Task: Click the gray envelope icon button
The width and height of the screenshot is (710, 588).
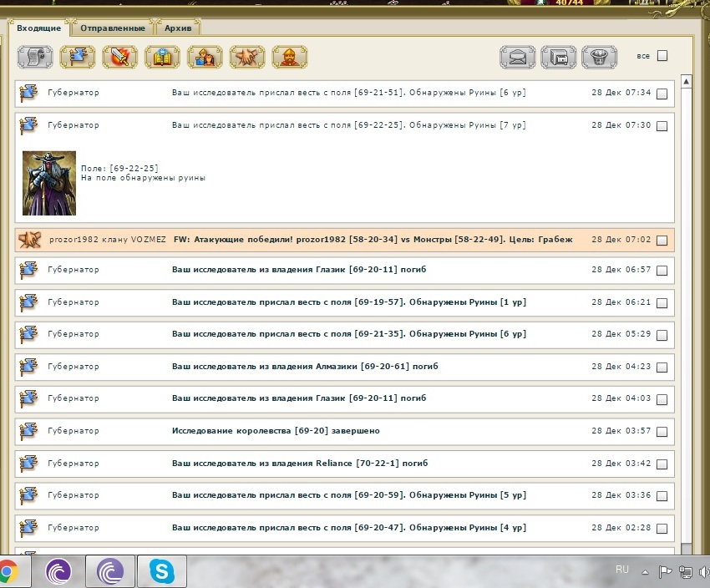Action: tap(518, 57)
